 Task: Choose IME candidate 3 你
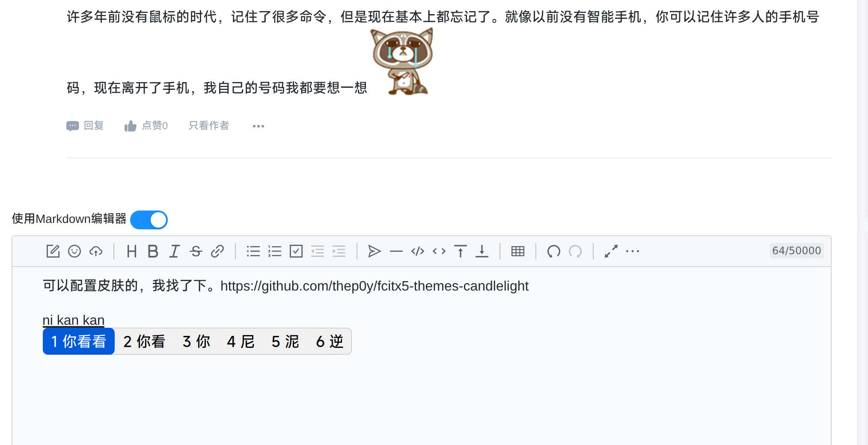196,341
